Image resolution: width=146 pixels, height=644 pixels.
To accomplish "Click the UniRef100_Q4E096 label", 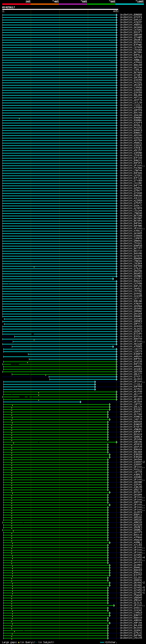I will (x=131, y=442).
